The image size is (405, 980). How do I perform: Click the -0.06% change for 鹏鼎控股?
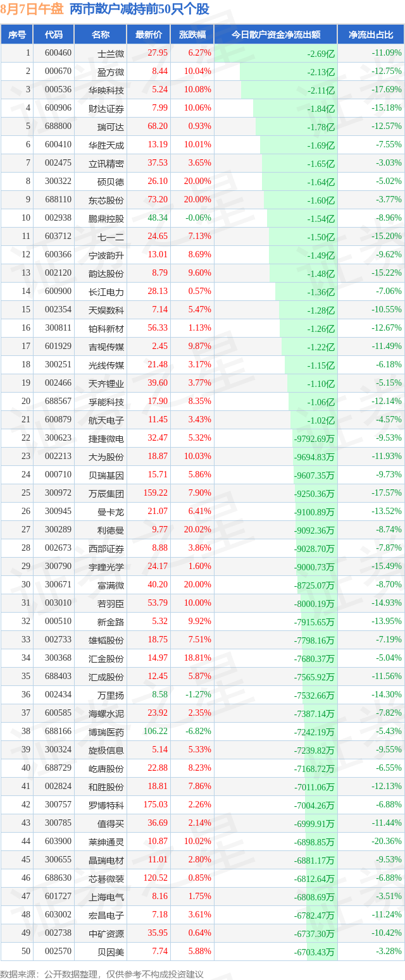point(198,218)
